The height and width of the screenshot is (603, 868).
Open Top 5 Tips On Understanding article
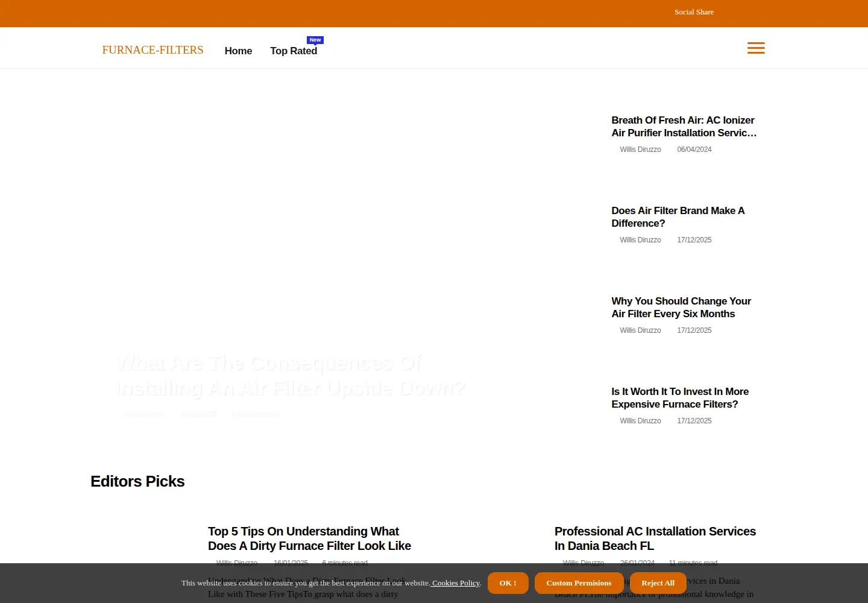pyautogui.click(x=309, y=538)
